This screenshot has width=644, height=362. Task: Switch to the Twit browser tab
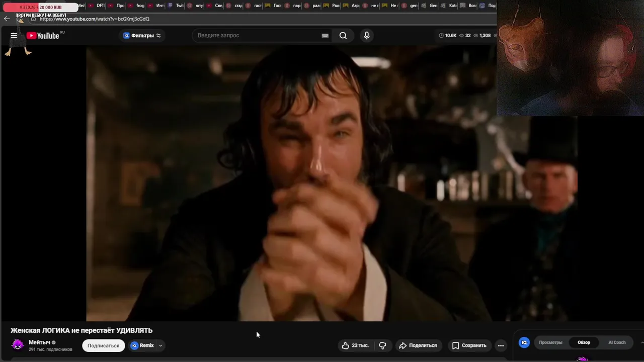coord(176,6)
